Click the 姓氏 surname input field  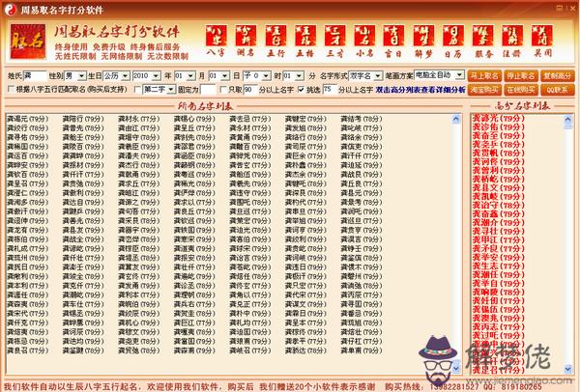pos(35,75)
